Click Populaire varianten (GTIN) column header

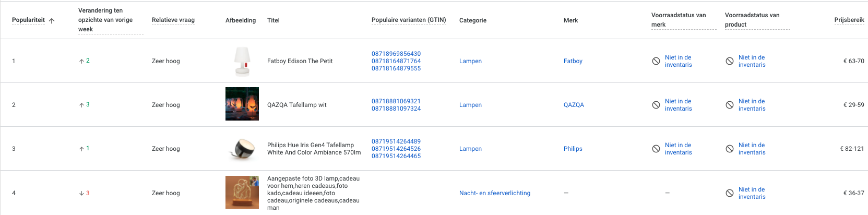point(409,20)
